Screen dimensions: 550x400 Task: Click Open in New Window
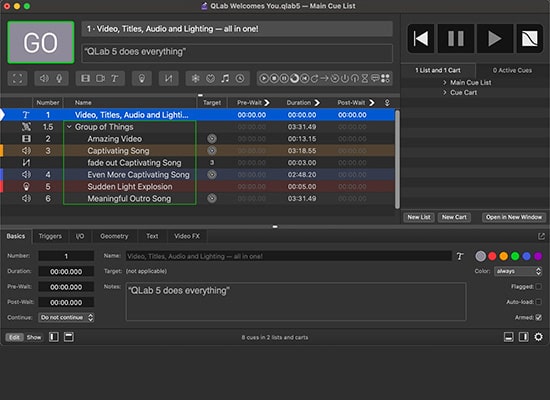click(x=514, y=217)
